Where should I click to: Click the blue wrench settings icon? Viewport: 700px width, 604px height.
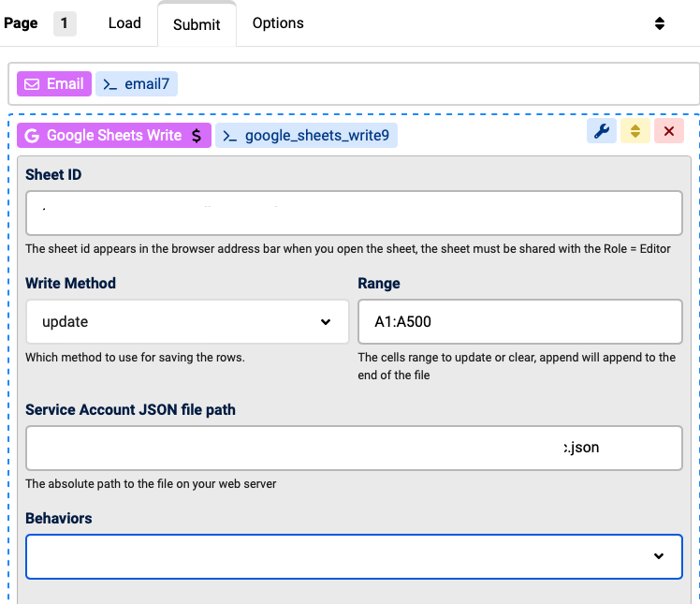coord(602,131)
